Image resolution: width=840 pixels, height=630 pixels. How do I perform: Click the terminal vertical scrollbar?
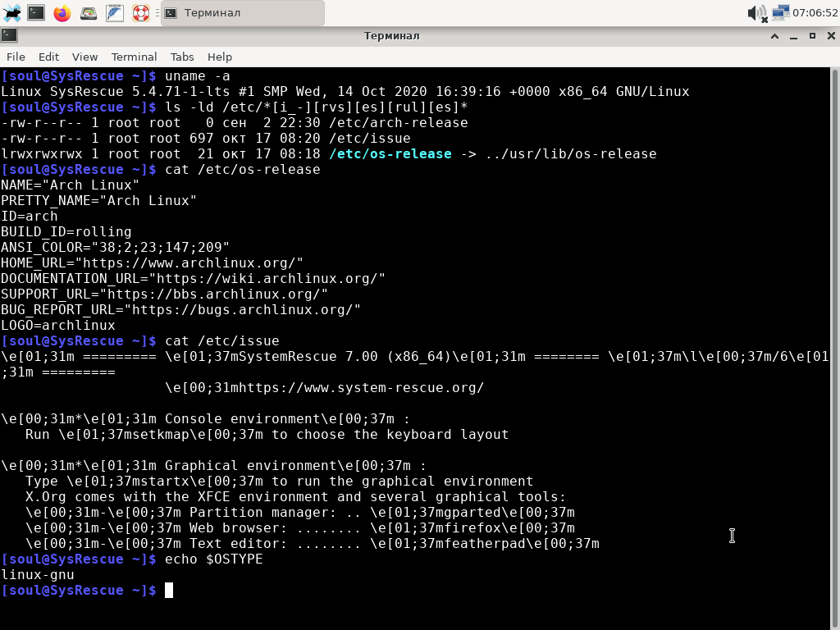tap(835, 348)
